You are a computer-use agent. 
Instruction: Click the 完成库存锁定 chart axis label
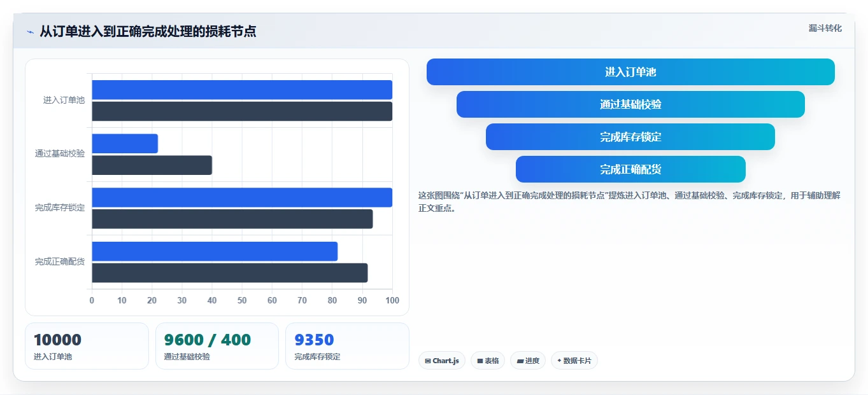(x=60, y=208)
